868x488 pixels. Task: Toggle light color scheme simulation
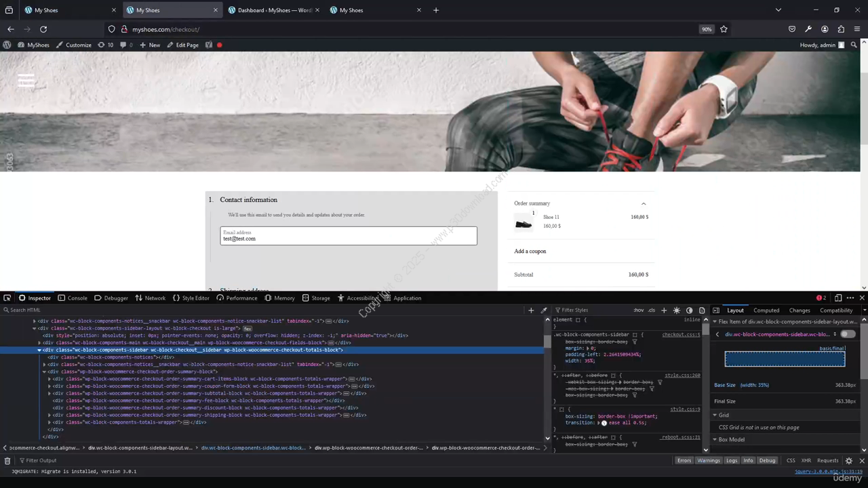pyautogui.click(x=677, y=310)
